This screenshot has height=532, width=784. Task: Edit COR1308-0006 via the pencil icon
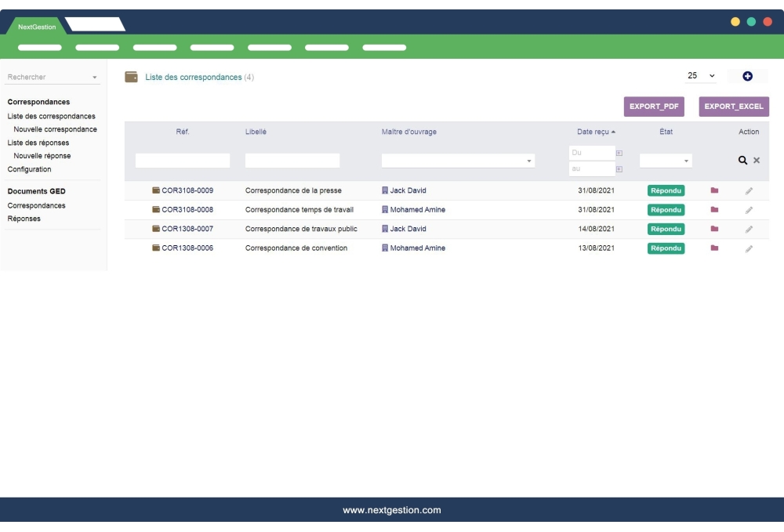click(749, 248)
